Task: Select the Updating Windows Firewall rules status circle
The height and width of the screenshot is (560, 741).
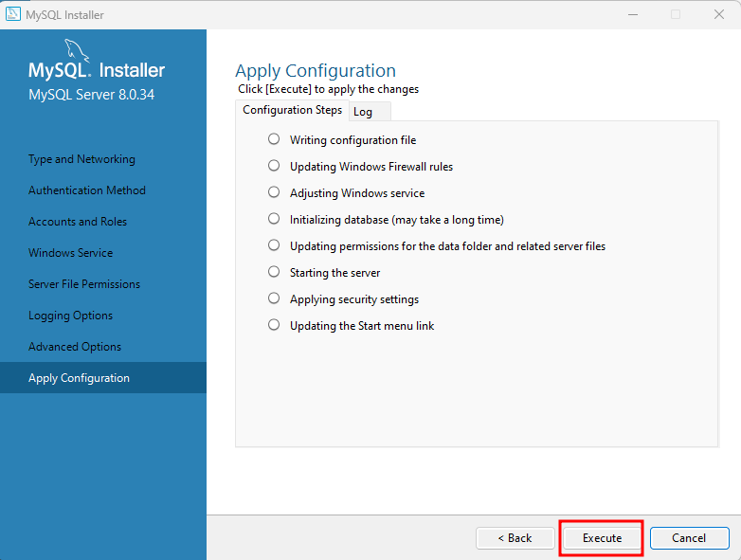Action: tap(274, 166)
